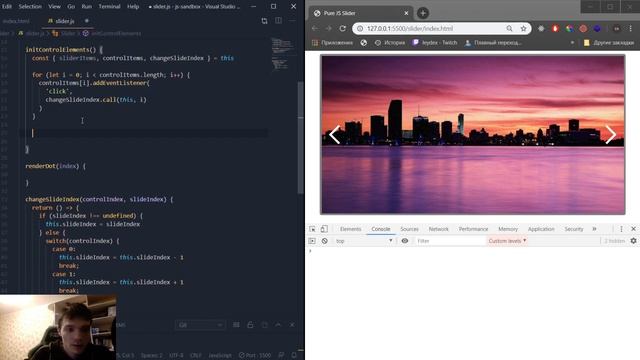Open the Edit menu in VS Code
640x360 pixels.
7,7
